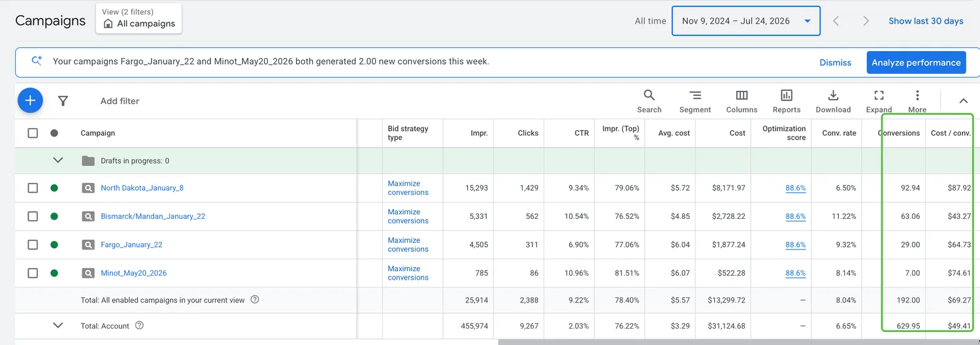Select the $31,124.68 account total cost
This screenshot has height=345, width=980.
726,325
